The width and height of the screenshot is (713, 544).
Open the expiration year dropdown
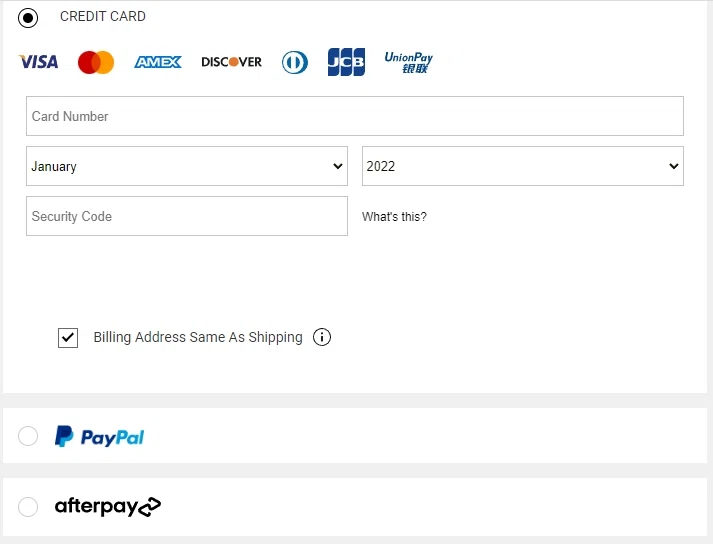click(522, 166)
